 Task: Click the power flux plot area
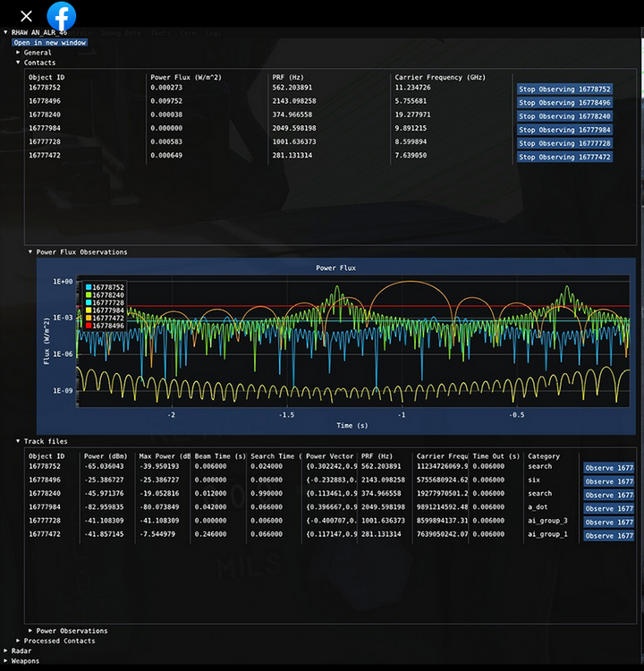pos(353,341)
